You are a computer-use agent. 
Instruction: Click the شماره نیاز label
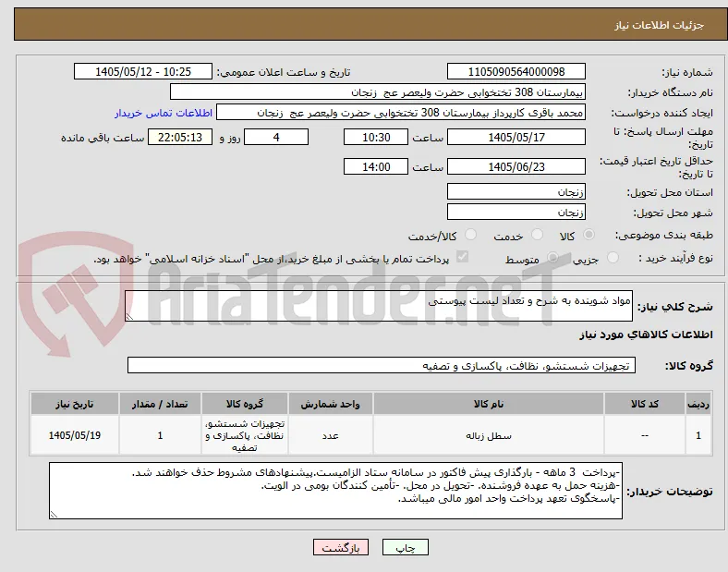(687, 72)
